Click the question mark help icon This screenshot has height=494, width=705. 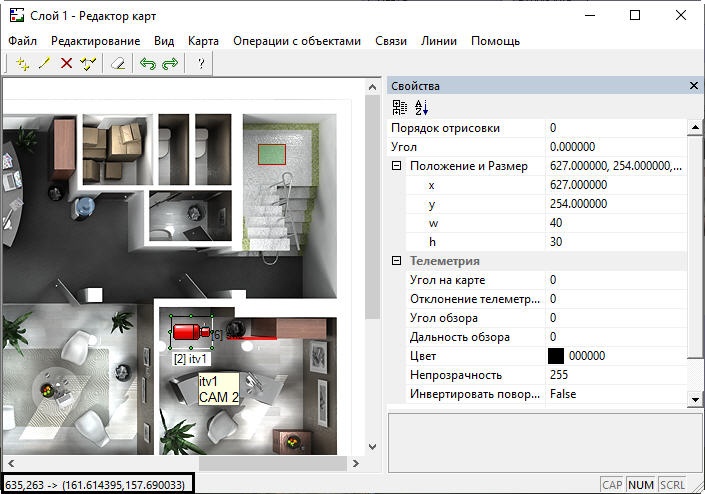[x=201, y=64]
